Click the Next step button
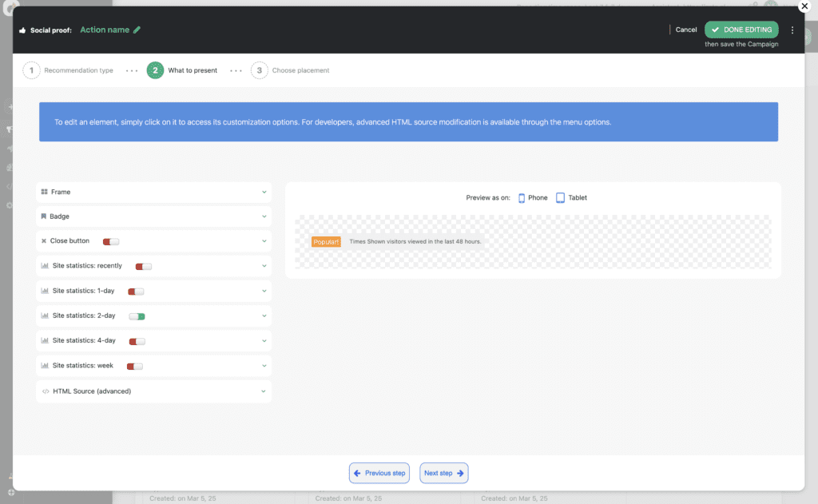This screenshot has width=818, height=504. 443,473
